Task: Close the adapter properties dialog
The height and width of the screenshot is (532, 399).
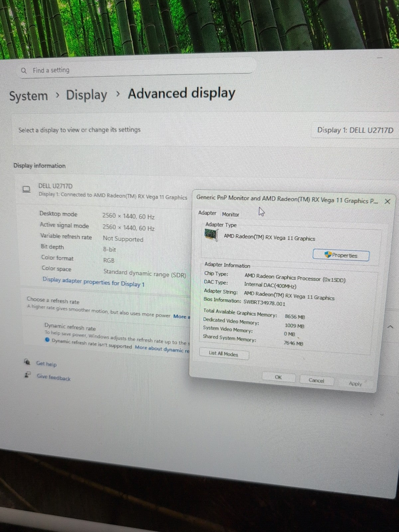Action: 387,201
